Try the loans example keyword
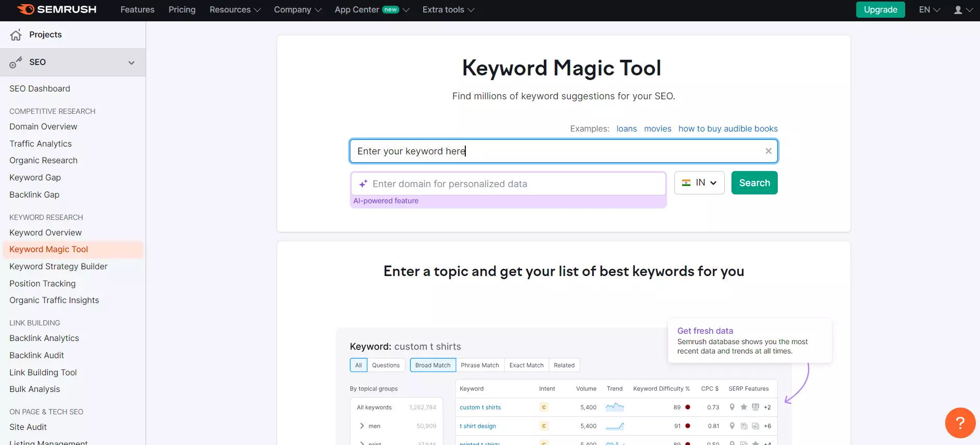This screenshot has width=980, height=445. pos(626,129)
